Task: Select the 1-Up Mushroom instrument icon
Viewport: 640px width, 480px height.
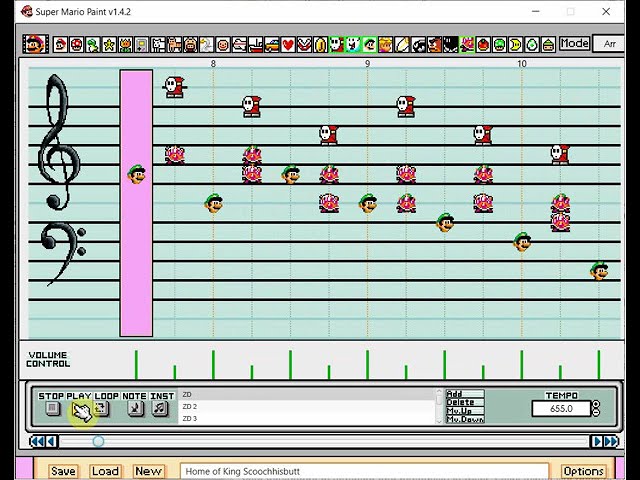Action: click(x=500, y=44)
